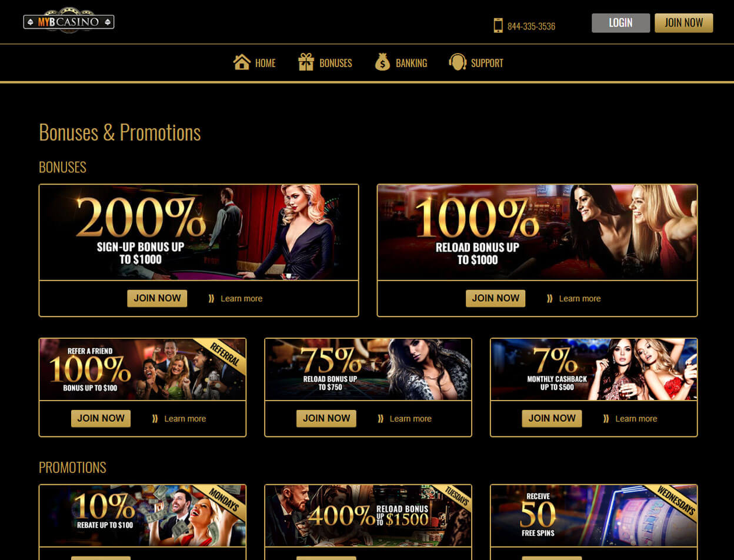
Task: Go to the Support menu item
Action: point(487,63)
